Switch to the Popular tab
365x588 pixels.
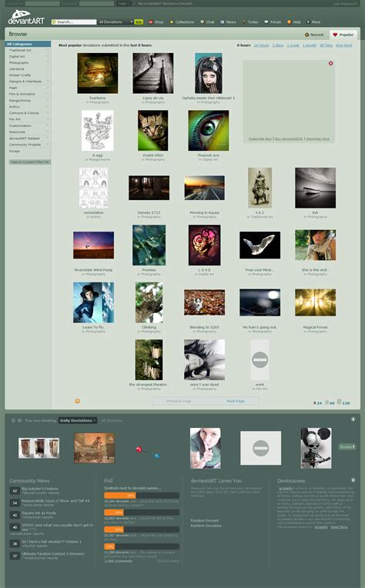[x=343, y=35]
